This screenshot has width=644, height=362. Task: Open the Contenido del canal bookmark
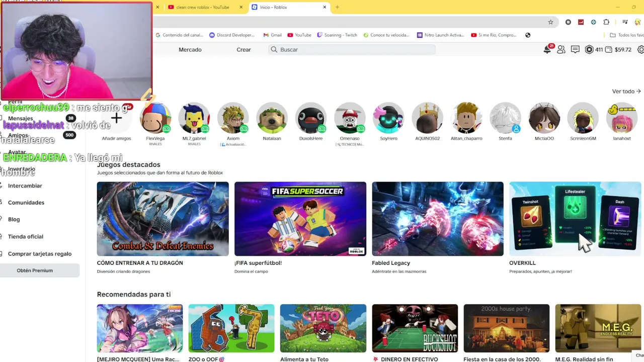click(179, 35)
